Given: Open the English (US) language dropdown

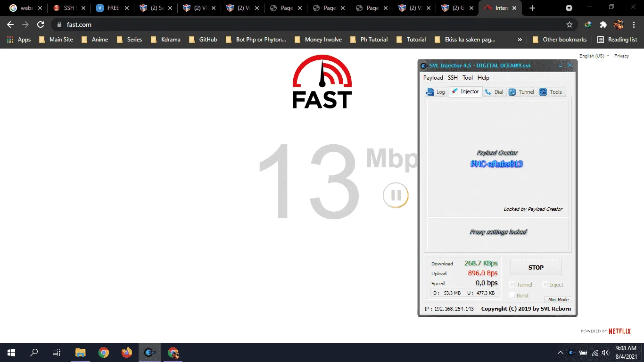Looking at the screenshot, I should (594, 56).
